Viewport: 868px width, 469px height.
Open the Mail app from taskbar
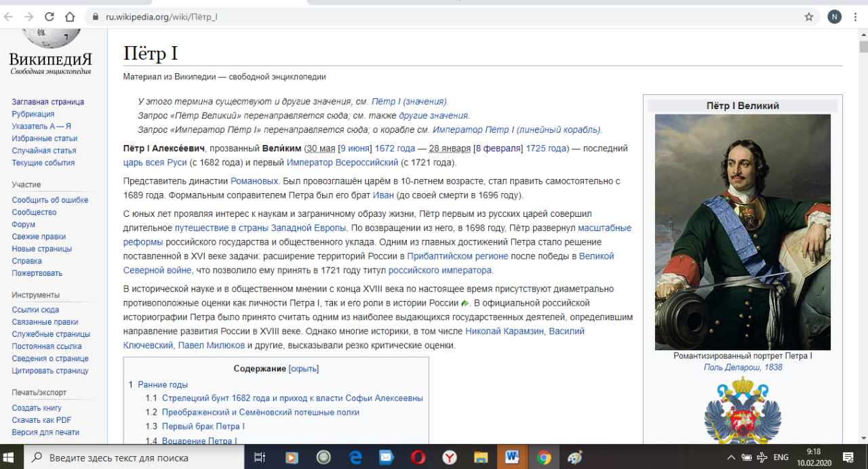[387, 457]
